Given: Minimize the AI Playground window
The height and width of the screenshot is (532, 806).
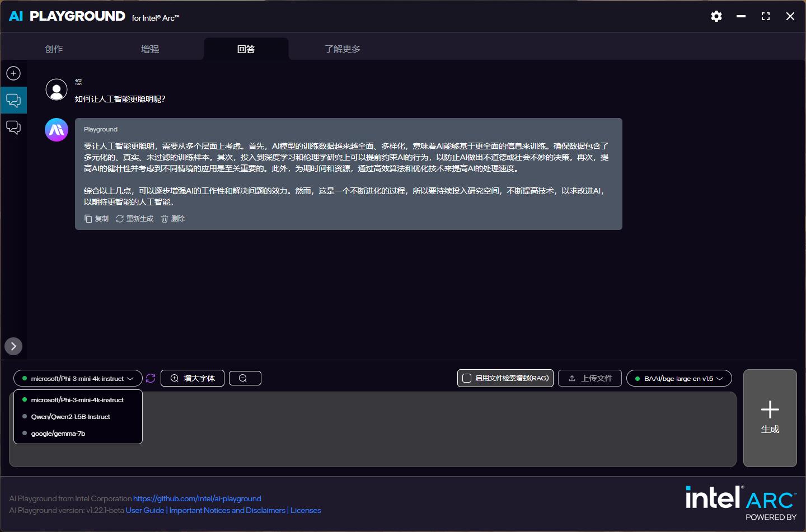Looking at the screenshot, I should 741,16.
